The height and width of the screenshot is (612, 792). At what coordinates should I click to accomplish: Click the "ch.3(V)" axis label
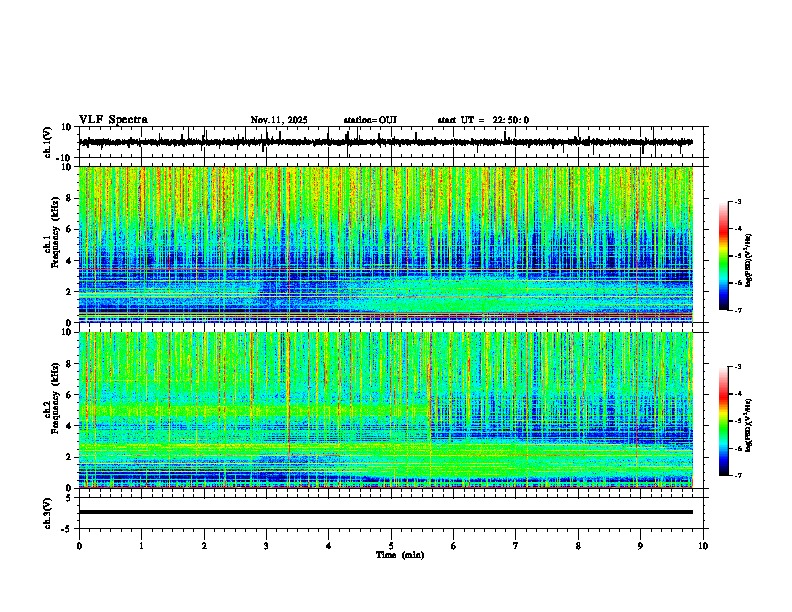coord(48,513)
